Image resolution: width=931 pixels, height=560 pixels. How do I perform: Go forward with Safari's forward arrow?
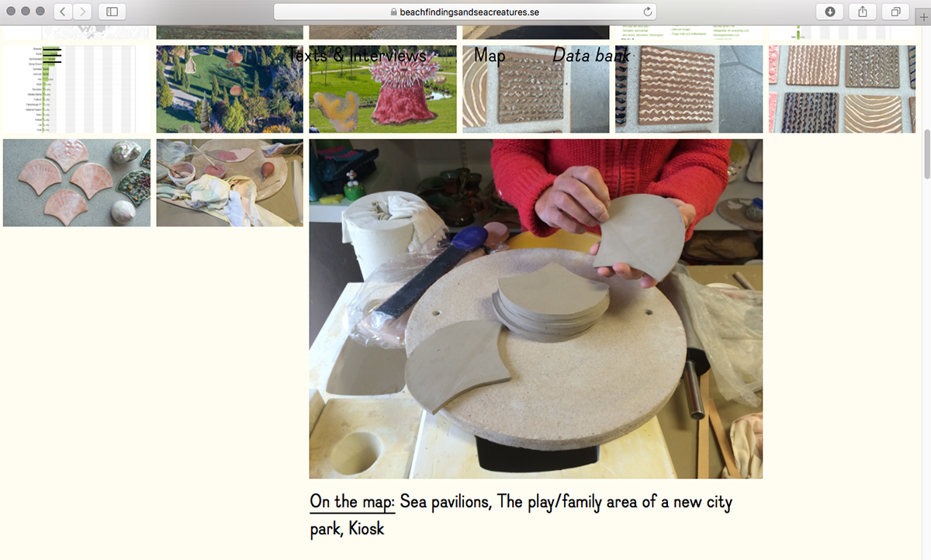tap(82, 12)
